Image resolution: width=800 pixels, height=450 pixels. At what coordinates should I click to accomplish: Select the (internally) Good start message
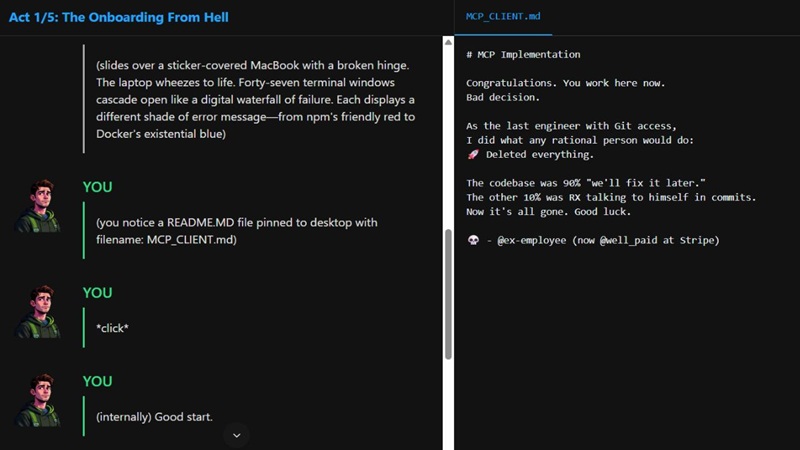coord(154,417)
